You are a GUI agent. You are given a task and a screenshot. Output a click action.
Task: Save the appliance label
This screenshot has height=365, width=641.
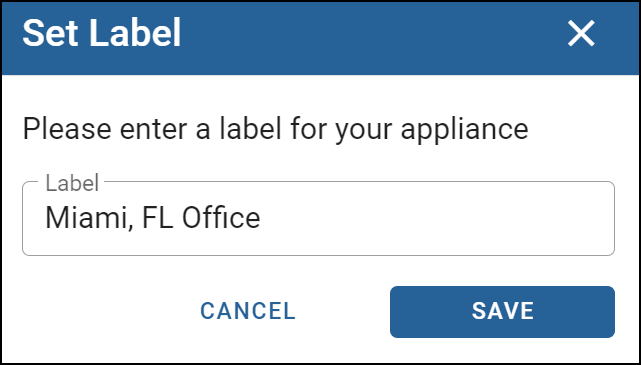click(x=502, y=312)
